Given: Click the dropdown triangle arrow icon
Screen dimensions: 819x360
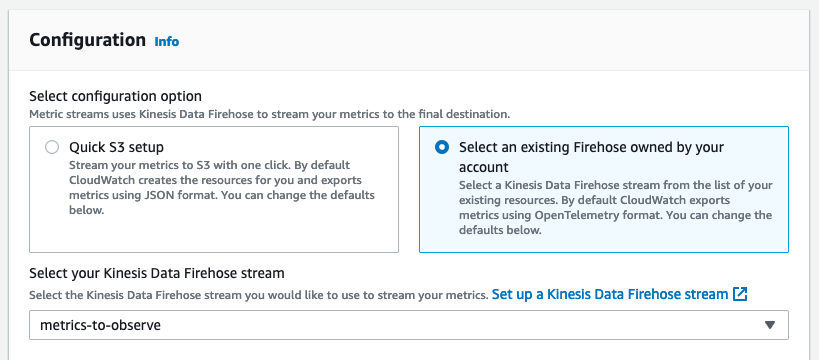Looking at the screenshot, I should coord(769,325).
